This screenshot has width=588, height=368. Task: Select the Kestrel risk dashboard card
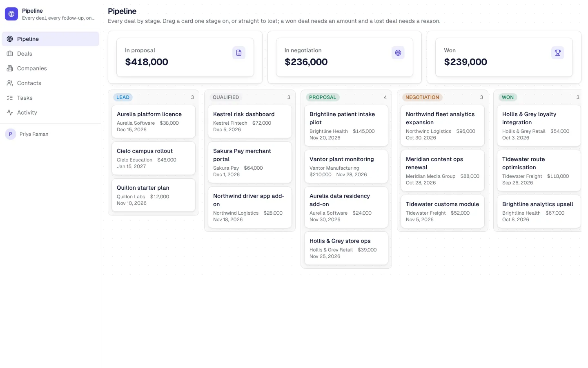click(250, 121)
